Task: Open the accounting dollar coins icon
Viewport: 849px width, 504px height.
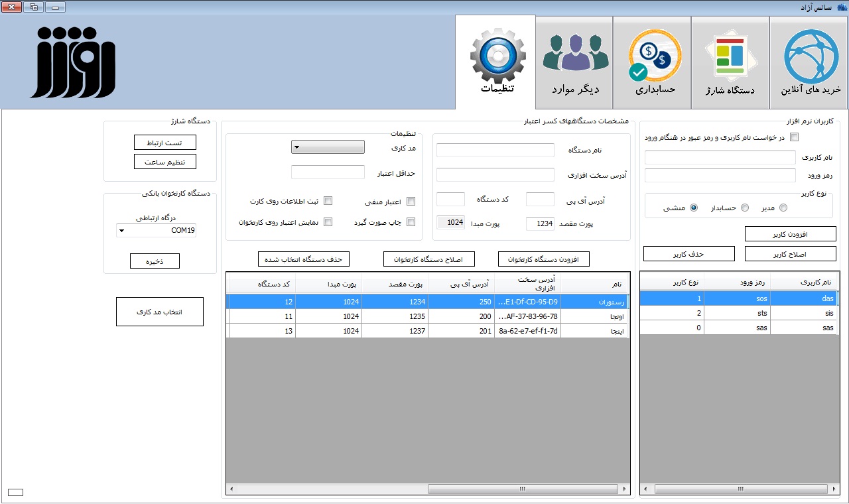Action: point(653,56)
